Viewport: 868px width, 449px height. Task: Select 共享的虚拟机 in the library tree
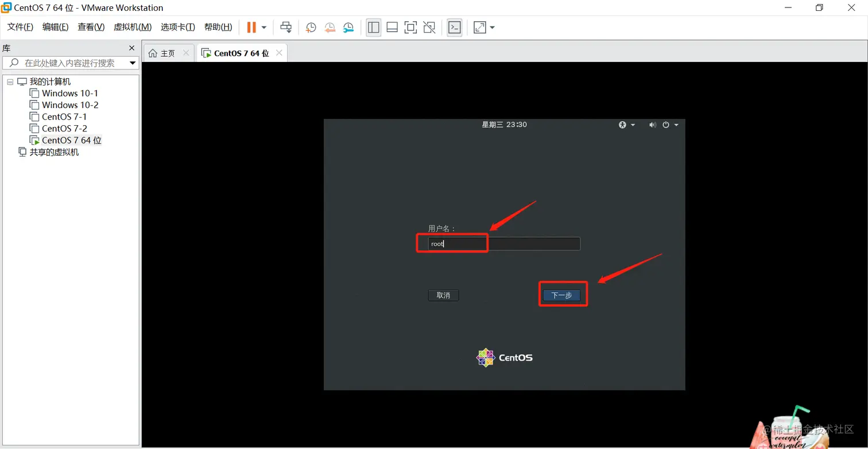pos(54,152)
